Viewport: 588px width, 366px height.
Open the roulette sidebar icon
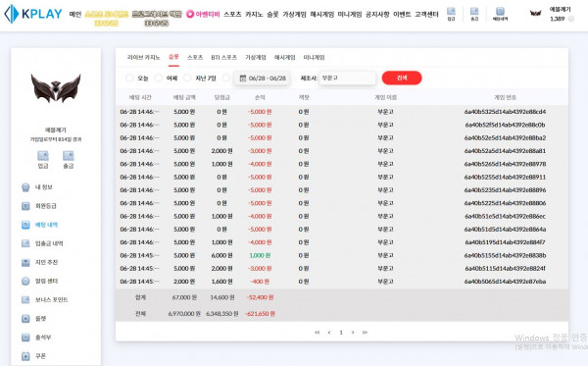(x=25, y=319)
